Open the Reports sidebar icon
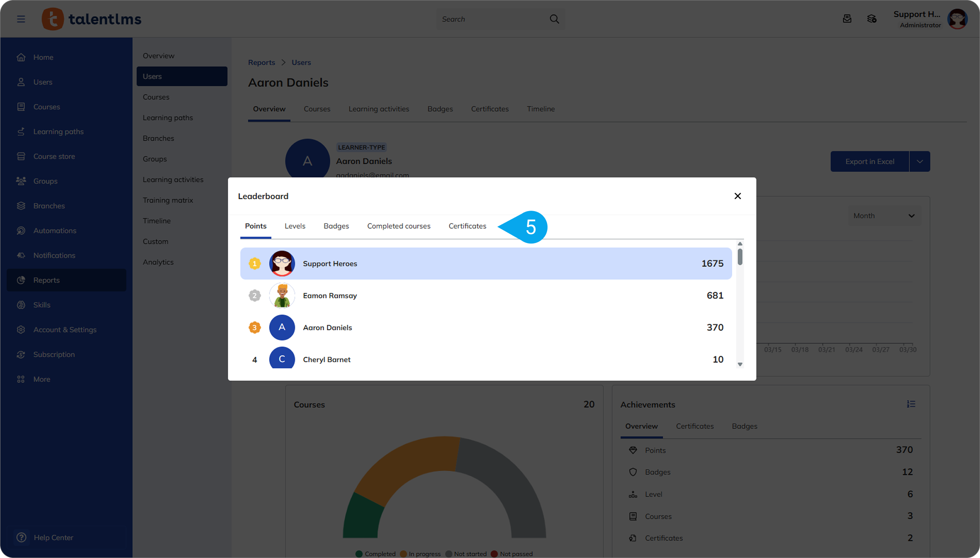 tap(21, 280)
